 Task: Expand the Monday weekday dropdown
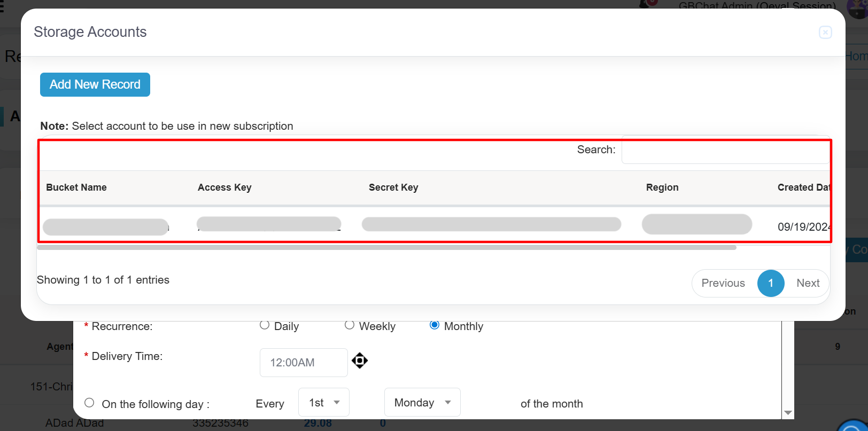click(x=422, y=403)
